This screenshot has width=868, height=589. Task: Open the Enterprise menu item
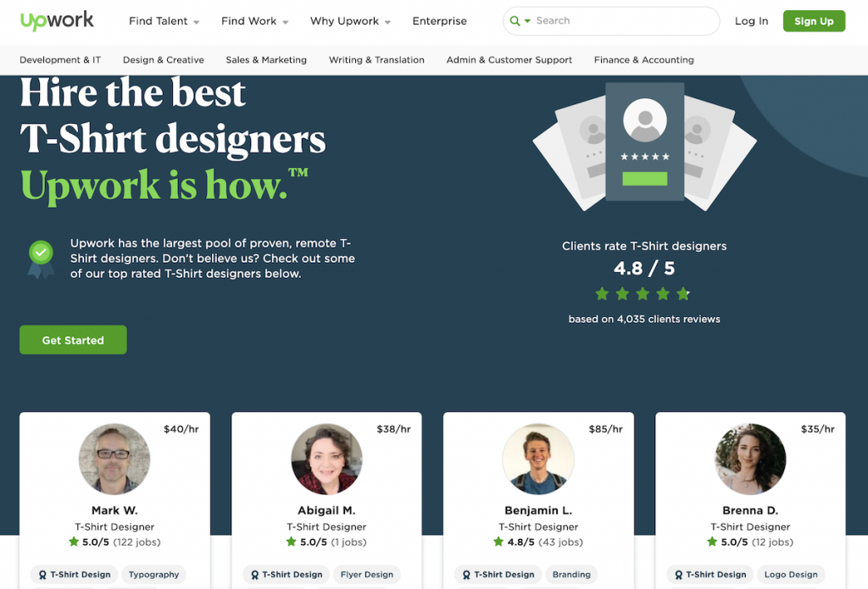point(439,21)
